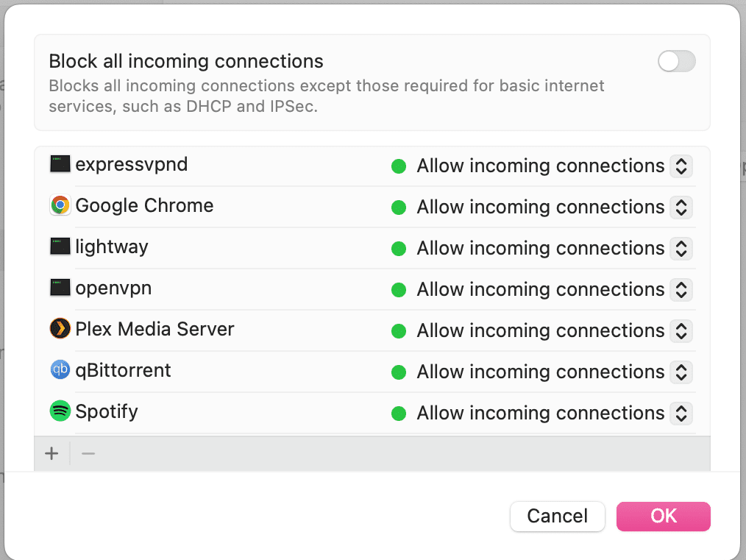Screen dimensions: 746x560
Task: Click the Block all incoming connections heading
Action: point(186,61)
